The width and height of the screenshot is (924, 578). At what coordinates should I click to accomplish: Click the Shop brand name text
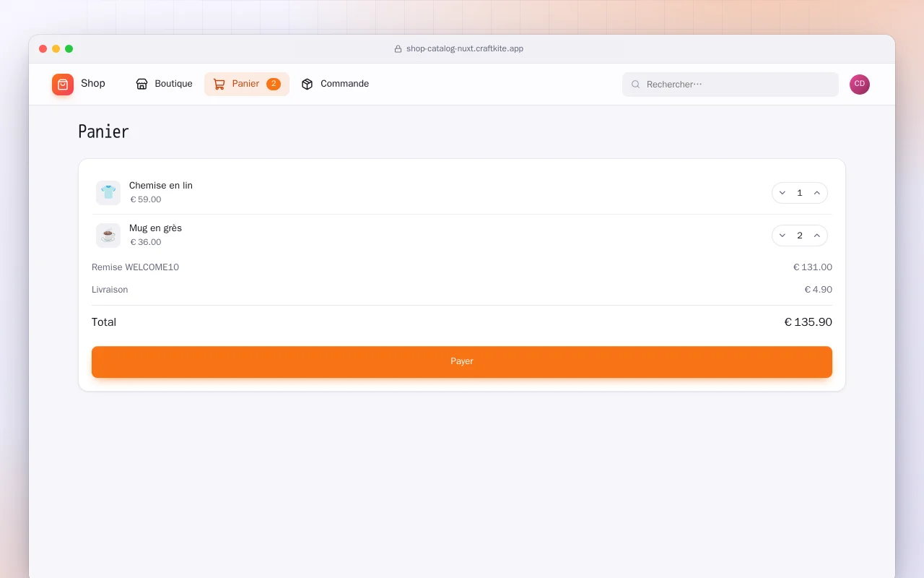(x=93, y=84)
